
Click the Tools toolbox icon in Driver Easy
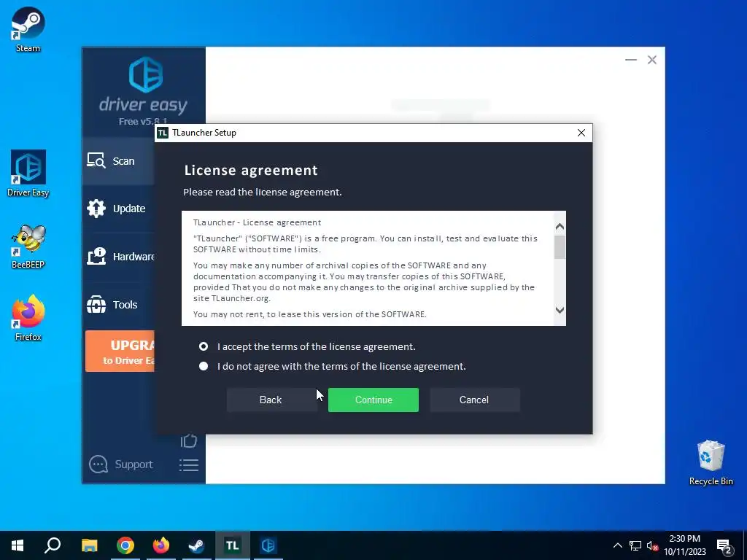coord(96,304)
